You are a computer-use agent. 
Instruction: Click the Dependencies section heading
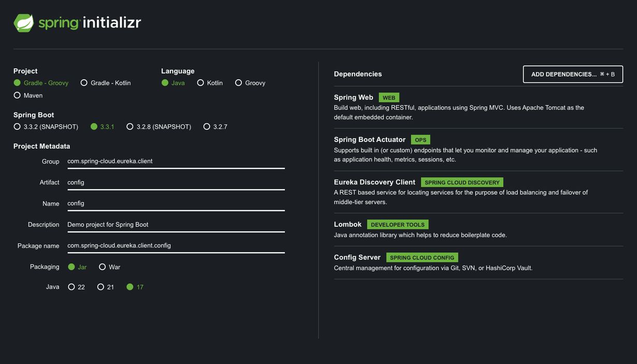pyautogui.click(x=358, y=74)
